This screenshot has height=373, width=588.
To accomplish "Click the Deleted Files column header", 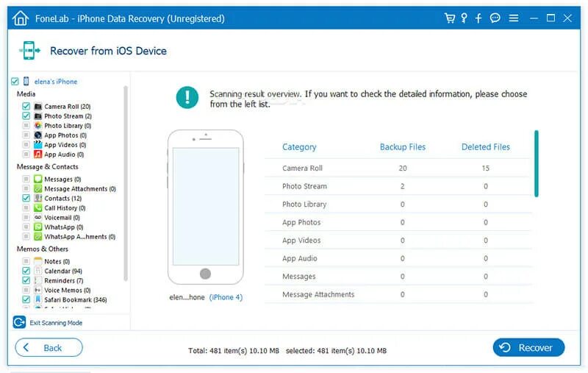I will point(486,147).
